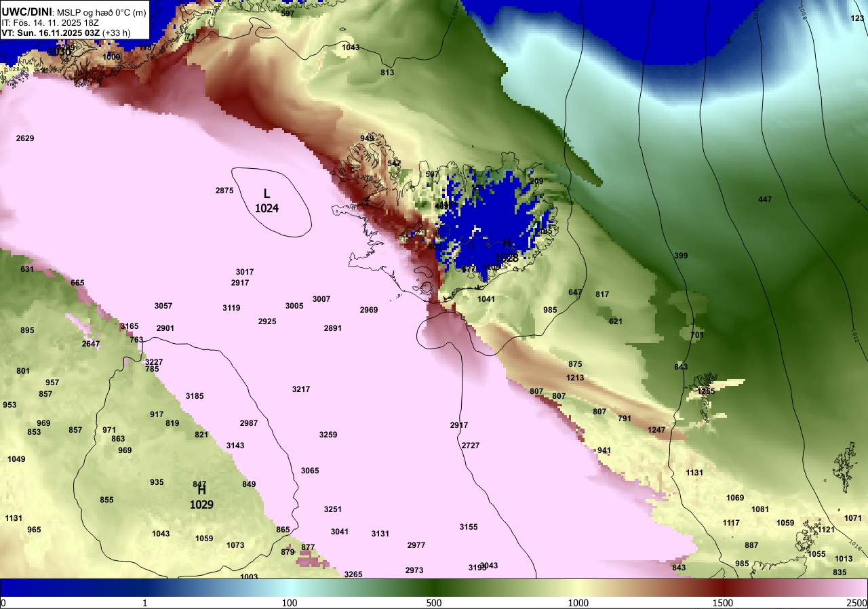868x609 pixels.
Task: Click the height value 3131
Action: click(380, 534)
